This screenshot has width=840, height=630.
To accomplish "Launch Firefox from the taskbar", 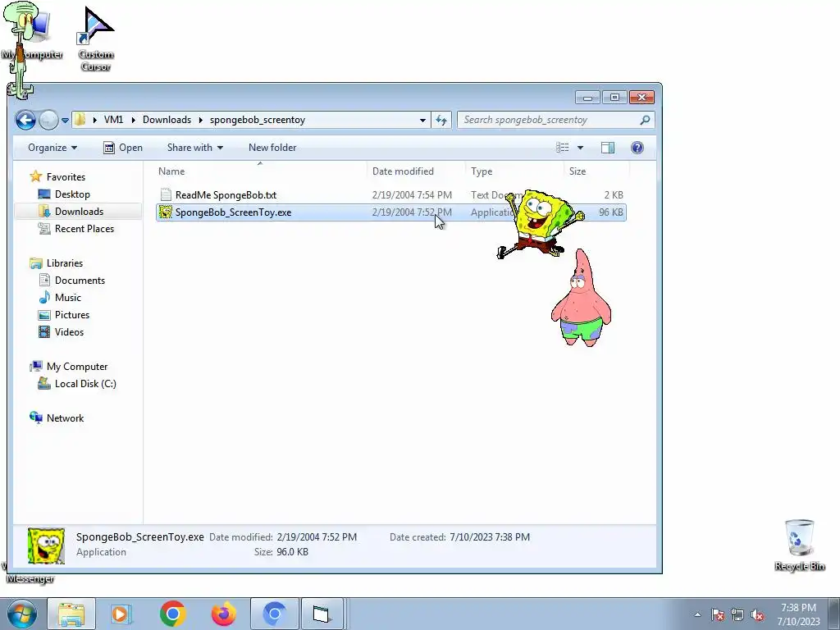I will point(224,614).
